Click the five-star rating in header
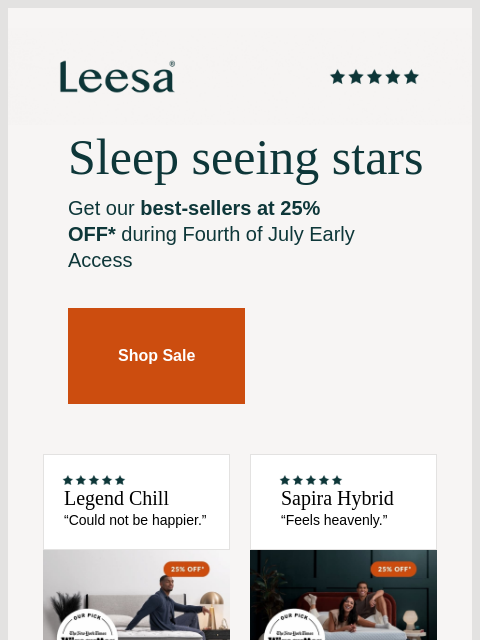The image size is (480, 640). coord(374,77)
